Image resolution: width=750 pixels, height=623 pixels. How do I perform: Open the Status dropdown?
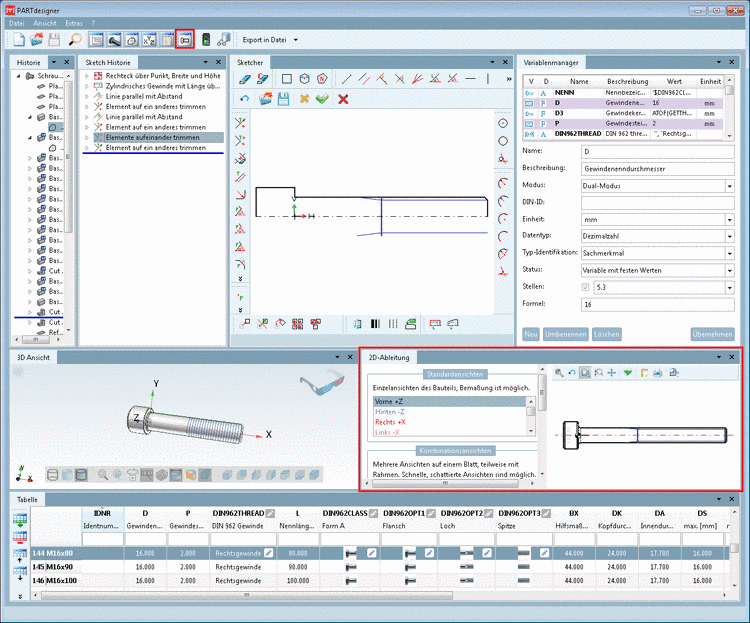coord(729,270)
